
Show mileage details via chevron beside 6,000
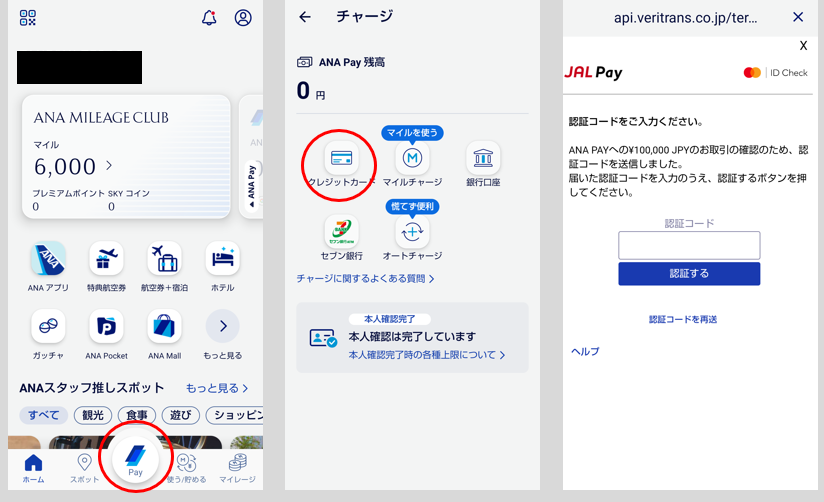109,166
